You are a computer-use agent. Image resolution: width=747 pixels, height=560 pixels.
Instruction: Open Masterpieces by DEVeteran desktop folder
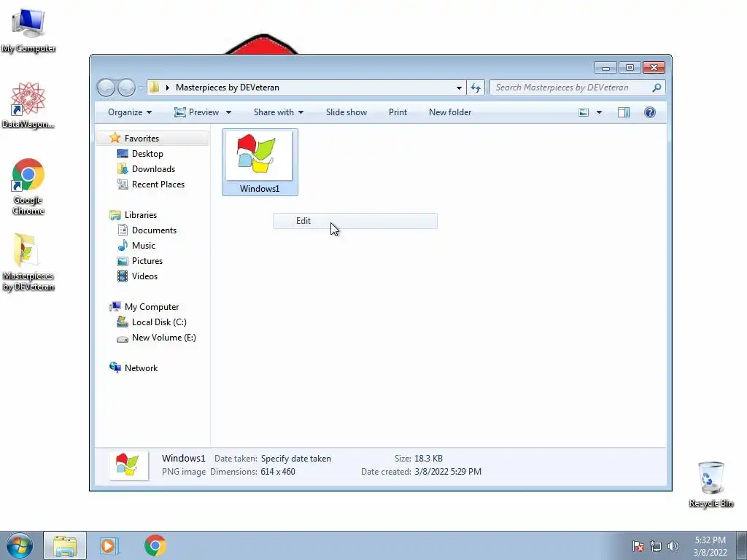click(x=28, y=262)
